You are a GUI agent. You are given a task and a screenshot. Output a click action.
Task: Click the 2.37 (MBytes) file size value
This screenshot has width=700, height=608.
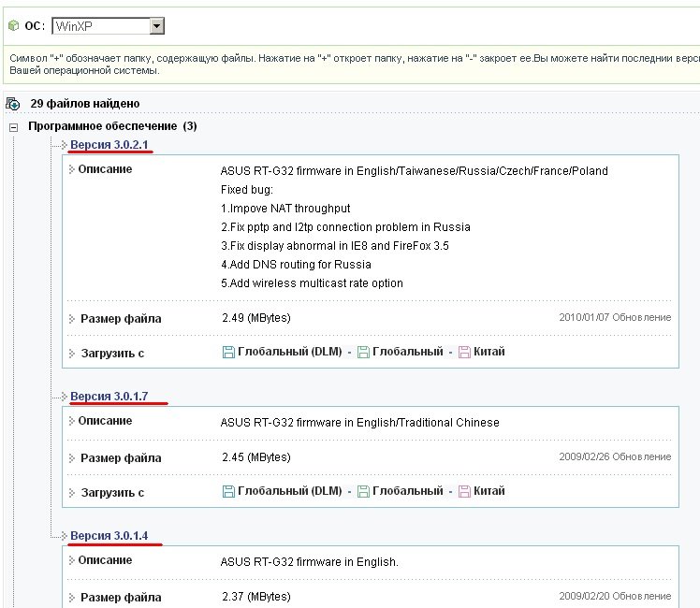tap(256, 597)
